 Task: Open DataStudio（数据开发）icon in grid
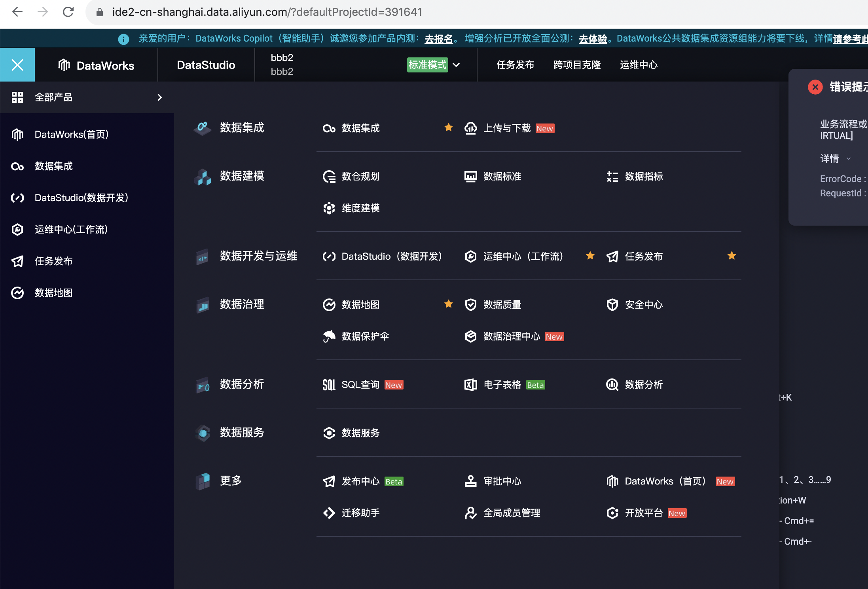tap(329, 256)
